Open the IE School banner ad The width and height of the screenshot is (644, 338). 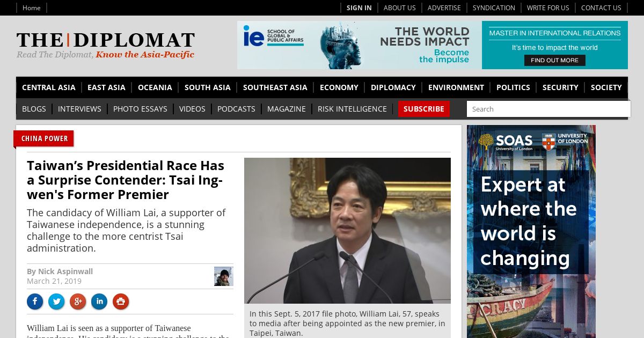(433, 45)
